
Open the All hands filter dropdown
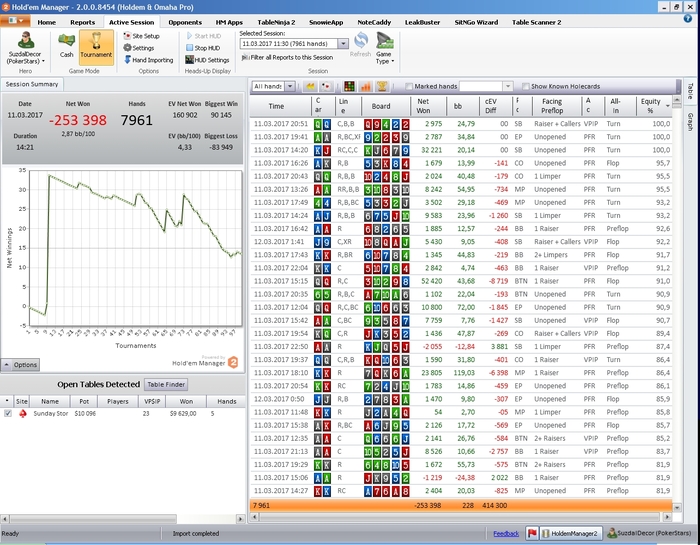click(290, 86)
